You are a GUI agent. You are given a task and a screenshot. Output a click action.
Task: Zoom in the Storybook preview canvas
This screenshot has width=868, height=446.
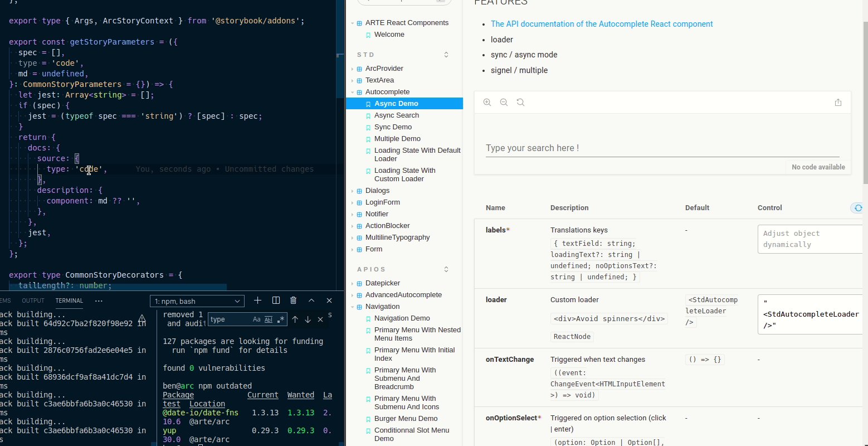(x=487, y=103)
